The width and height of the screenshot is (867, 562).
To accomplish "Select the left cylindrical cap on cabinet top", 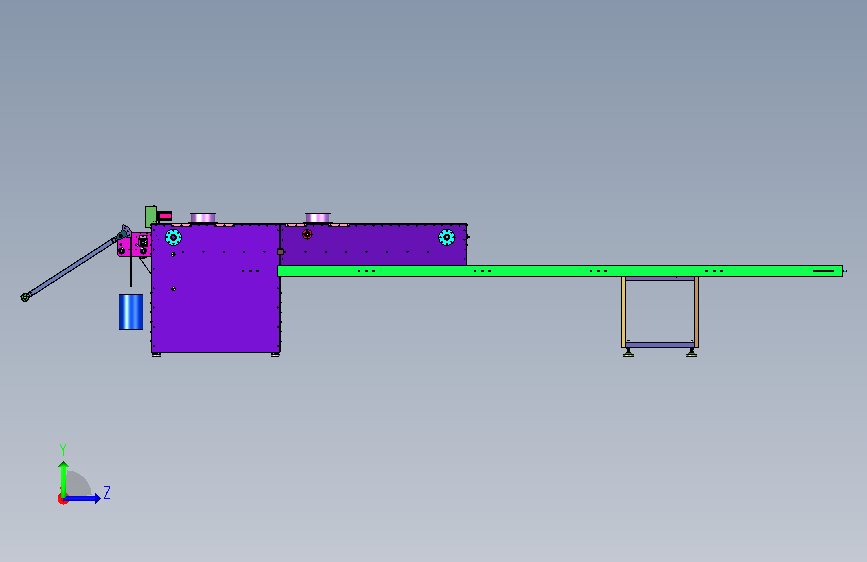I will [x=203, y=218].
